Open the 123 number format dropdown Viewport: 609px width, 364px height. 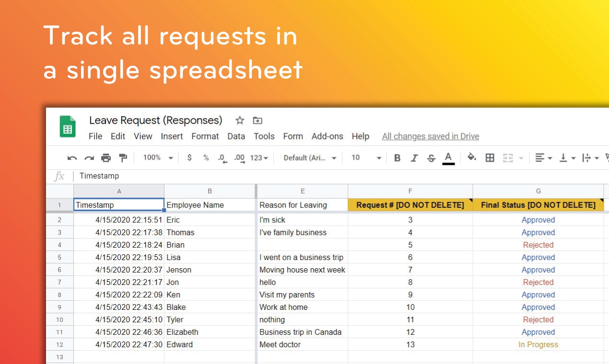click(x=259, y=158)
